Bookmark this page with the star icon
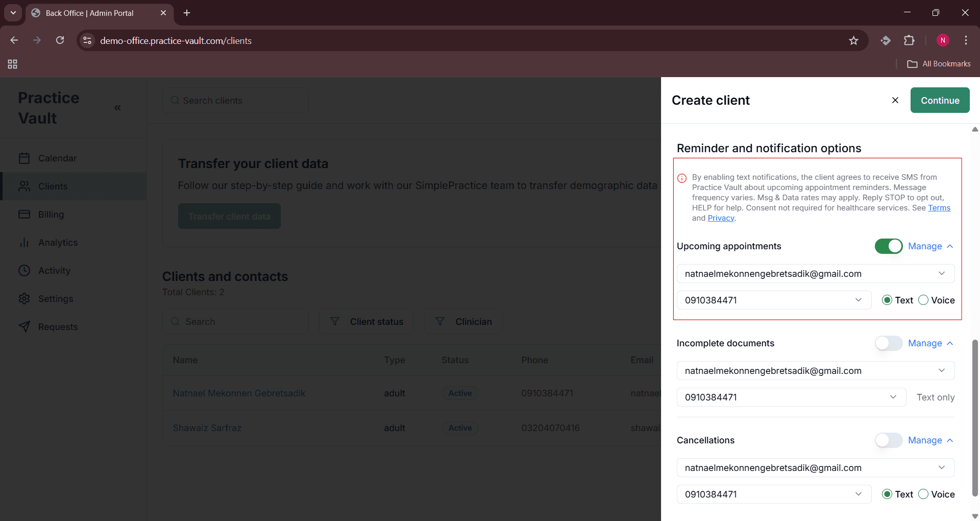The image size is (980, 521). [853, 40]
